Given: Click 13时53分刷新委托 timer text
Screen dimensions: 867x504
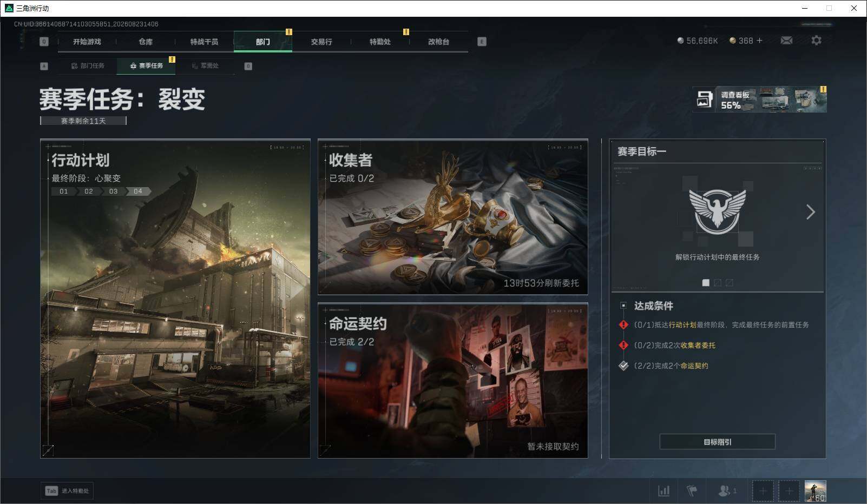Looking at the screenshot, I should click(541, 283).
